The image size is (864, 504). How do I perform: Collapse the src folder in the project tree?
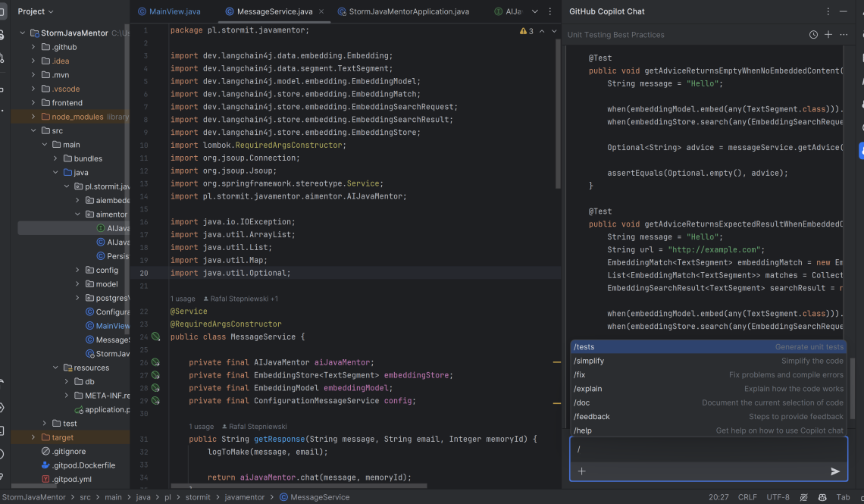click(x=32, y=130)
